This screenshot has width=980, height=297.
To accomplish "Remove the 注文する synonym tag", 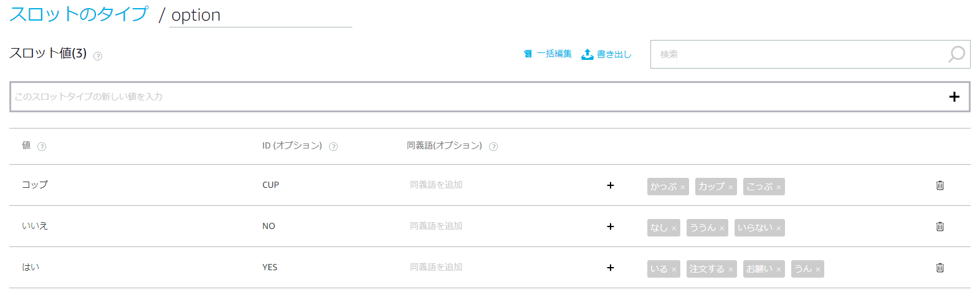I will [731, 270].
